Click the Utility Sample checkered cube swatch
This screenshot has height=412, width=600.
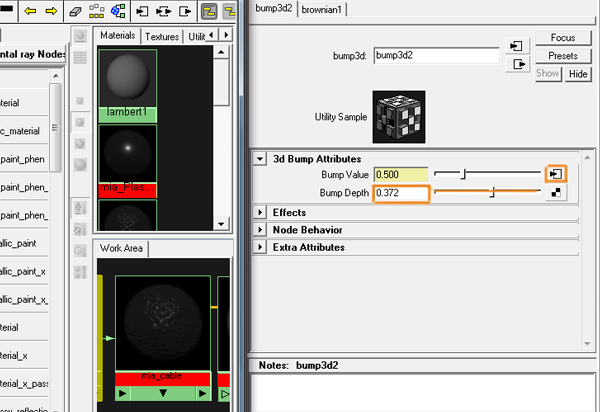[399, 117]
